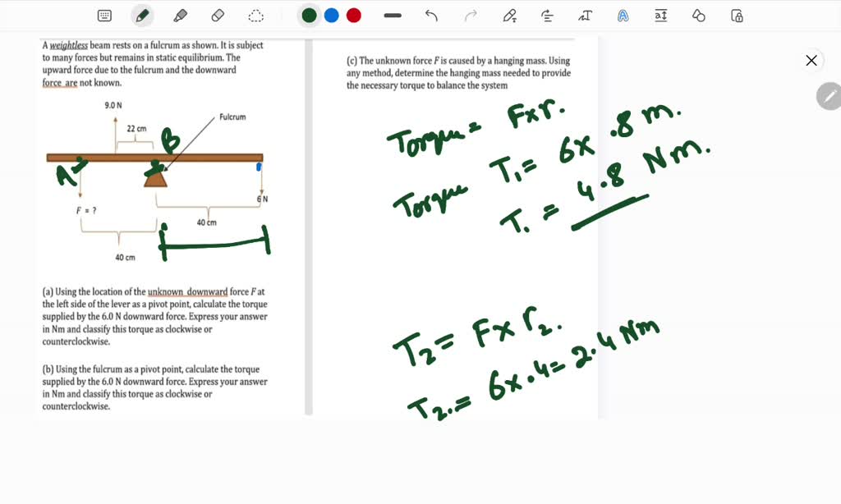
Task: Click the fulcrum triangle in the diagram
Action: [155, 178]
